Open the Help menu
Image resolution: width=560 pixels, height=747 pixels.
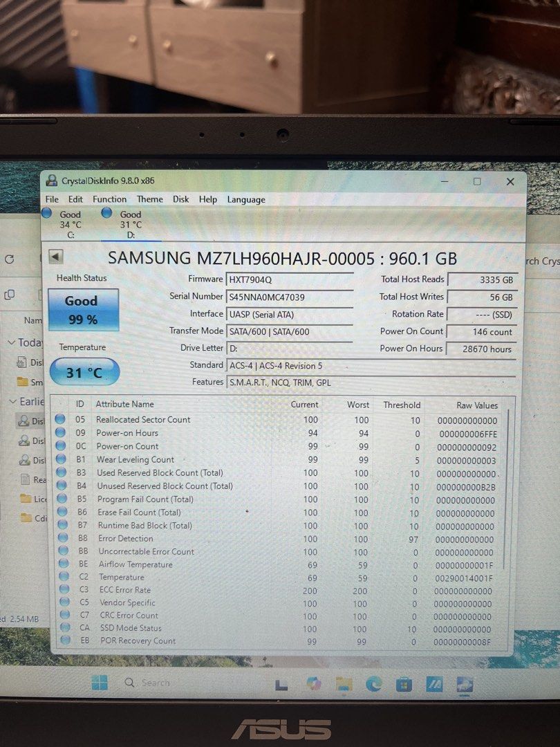pyautogui.click(x=207, y=199)
